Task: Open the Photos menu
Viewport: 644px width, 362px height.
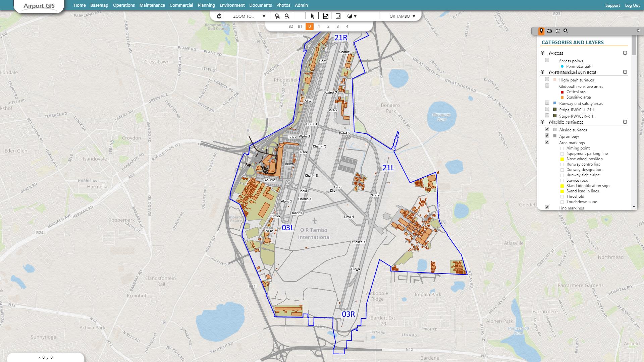Action: (x=283, y=5)
